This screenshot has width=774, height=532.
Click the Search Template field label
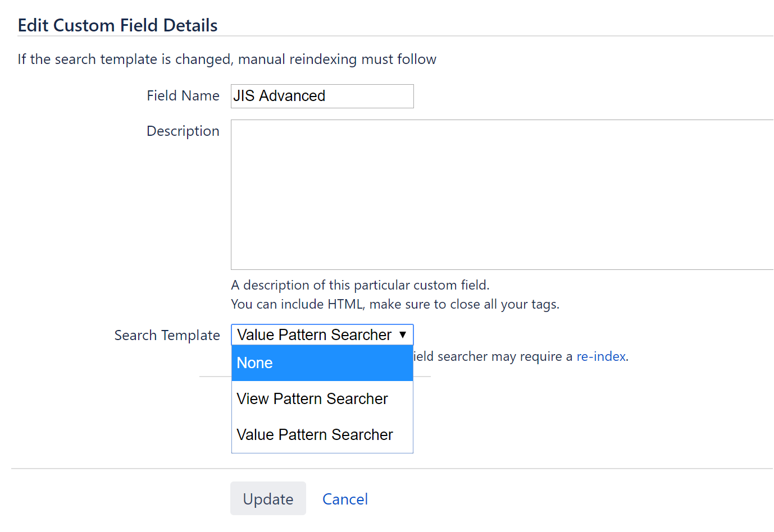pyautogui.click(x=167, y=335)
